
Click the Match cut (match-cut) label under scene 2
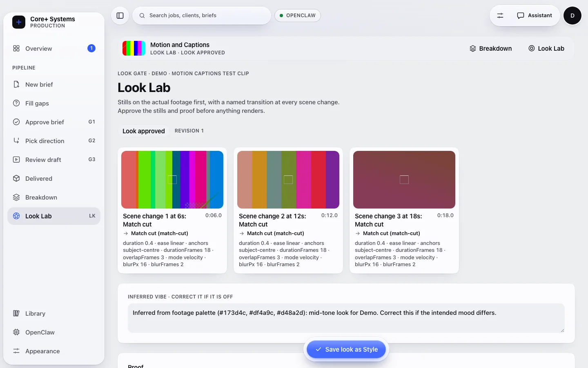pos(276,233)
